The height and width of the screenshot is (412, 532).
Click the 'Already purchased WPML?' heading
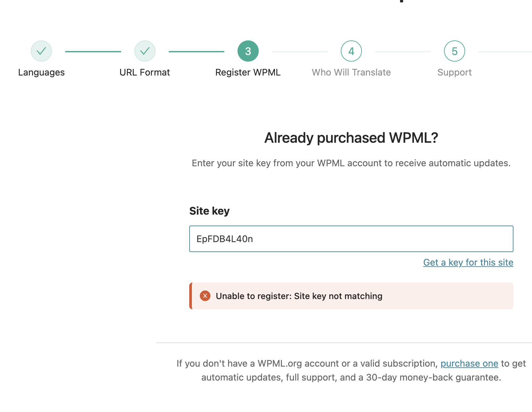[351, 138]
